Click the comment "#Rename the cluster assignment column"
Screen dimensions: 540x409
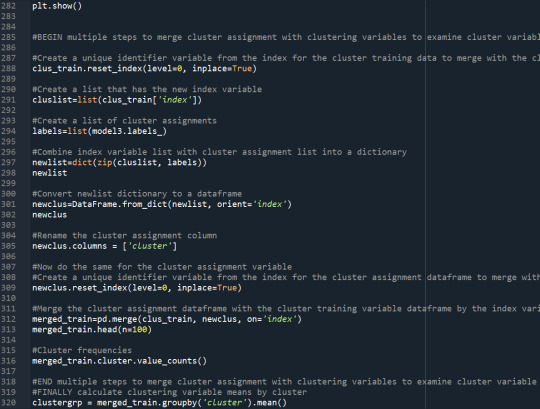124,235
